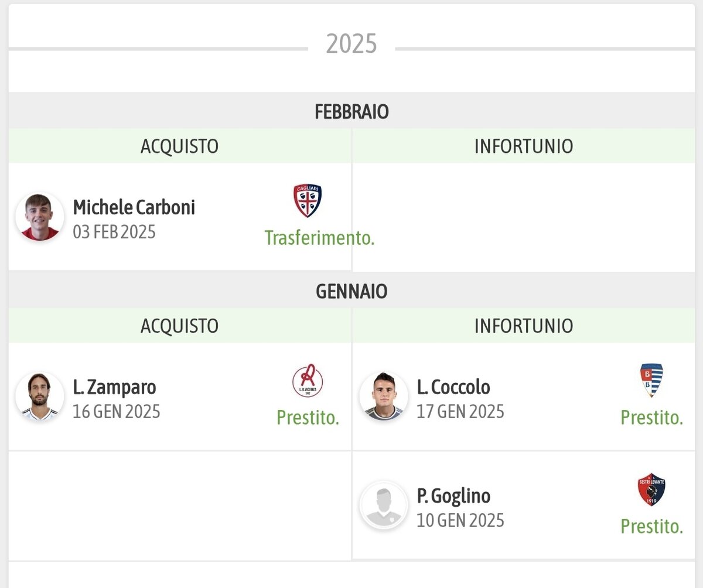
Task: Click the Prestito label under Vicenza logo
Action: (x=308, y=418)
